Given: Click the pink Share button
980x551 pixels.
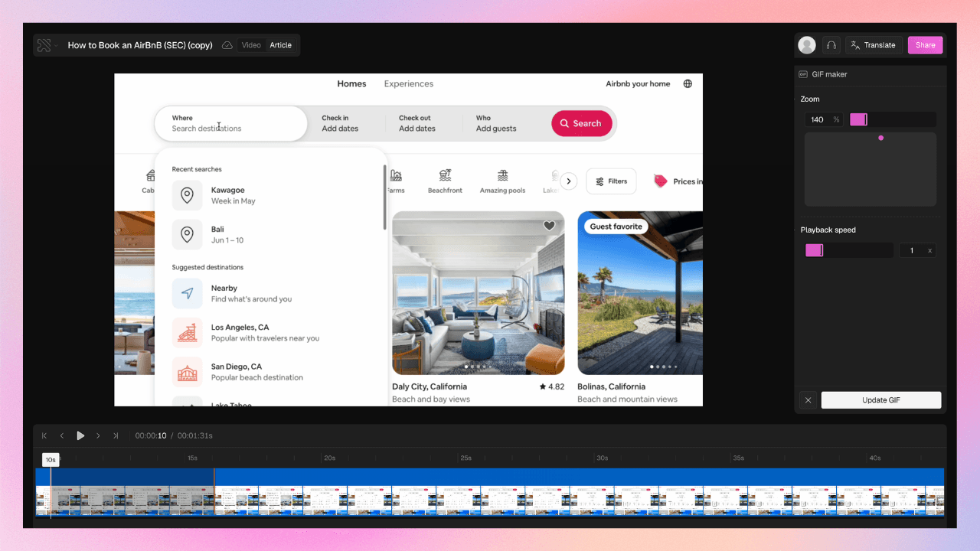Looking at the screenshot, I should coord(925,45).
